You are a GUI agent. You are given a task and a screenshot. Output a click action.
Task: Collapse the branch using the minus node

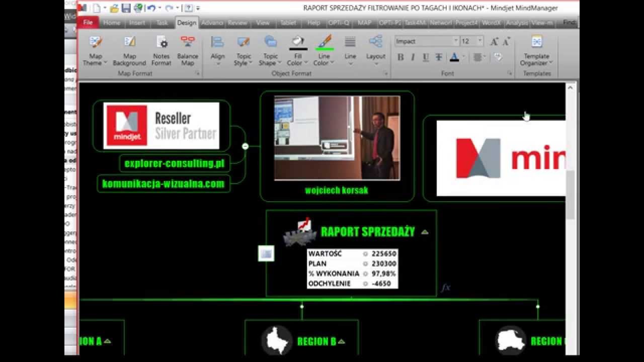click(245, 146)
